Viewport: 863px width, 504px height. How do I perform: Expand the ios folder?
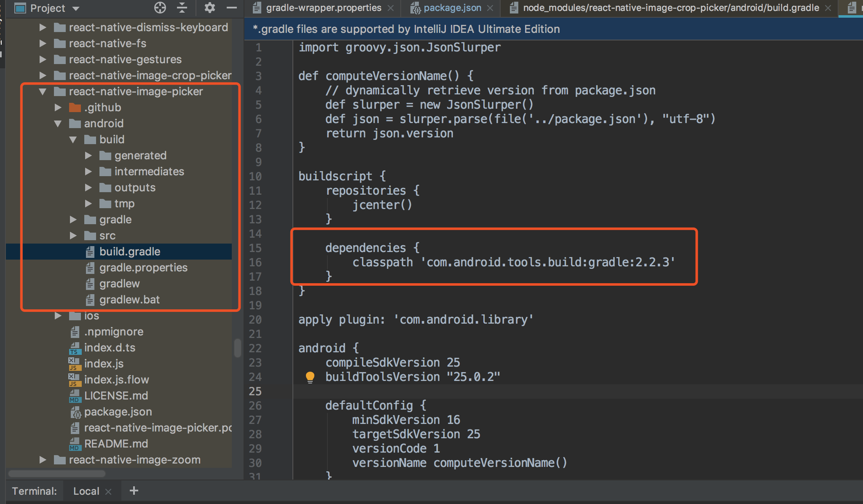[58, 316]
